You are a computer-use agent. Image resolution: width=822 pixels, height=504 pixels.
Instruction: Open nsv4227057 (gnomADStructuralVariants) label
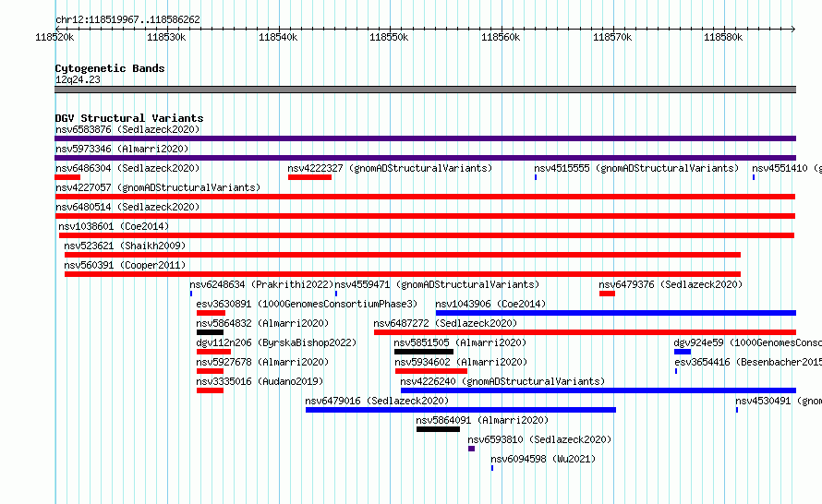tap(158, 187)
